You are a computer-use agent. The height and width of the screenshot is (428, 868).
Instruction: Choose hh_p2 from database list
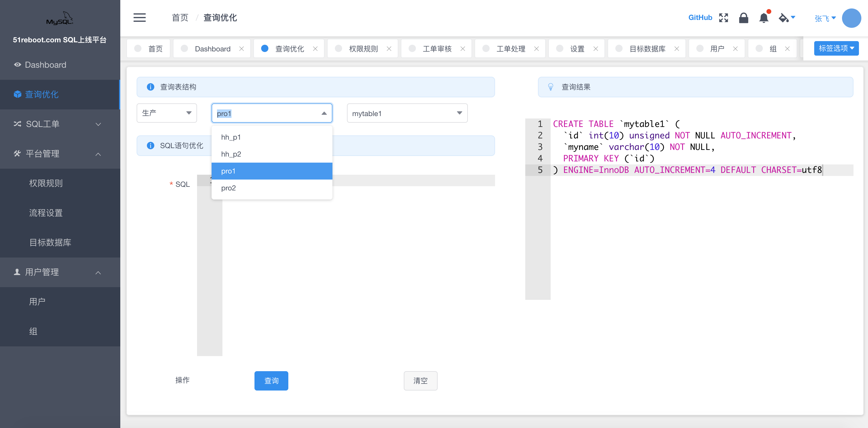pos(272,154)
